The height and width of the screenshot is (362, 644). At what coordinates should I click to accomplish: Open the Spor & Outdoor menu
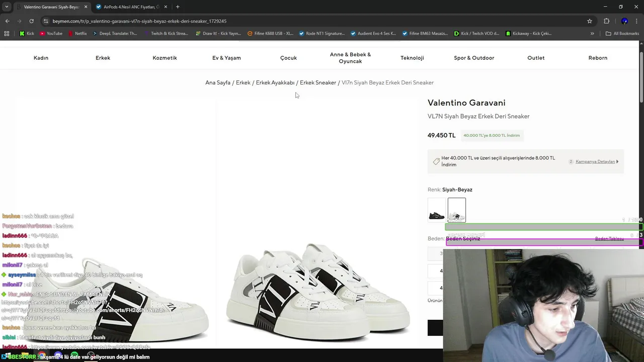[474, 58]
